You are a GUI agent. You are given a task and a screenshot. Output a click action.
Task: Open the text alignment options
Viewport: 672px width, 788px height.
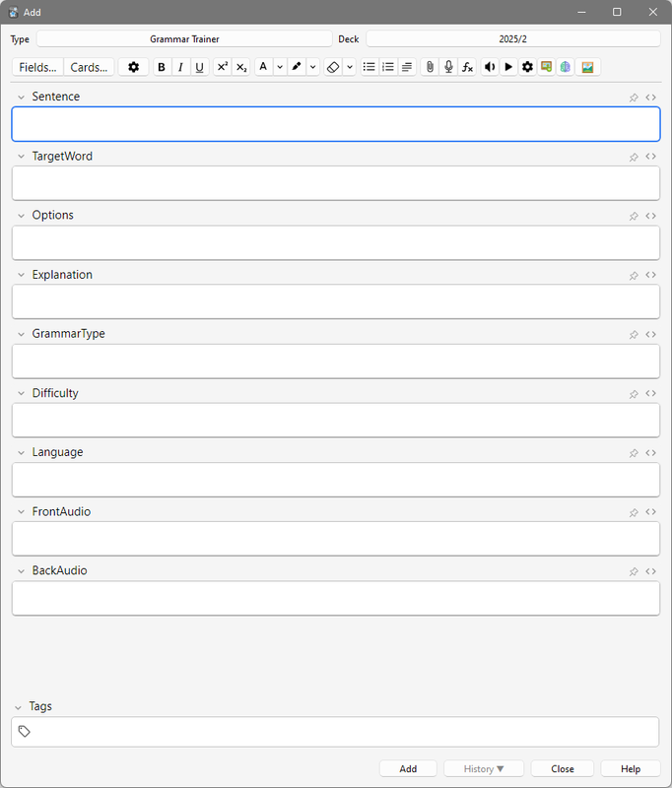click(x=407, y=67)
